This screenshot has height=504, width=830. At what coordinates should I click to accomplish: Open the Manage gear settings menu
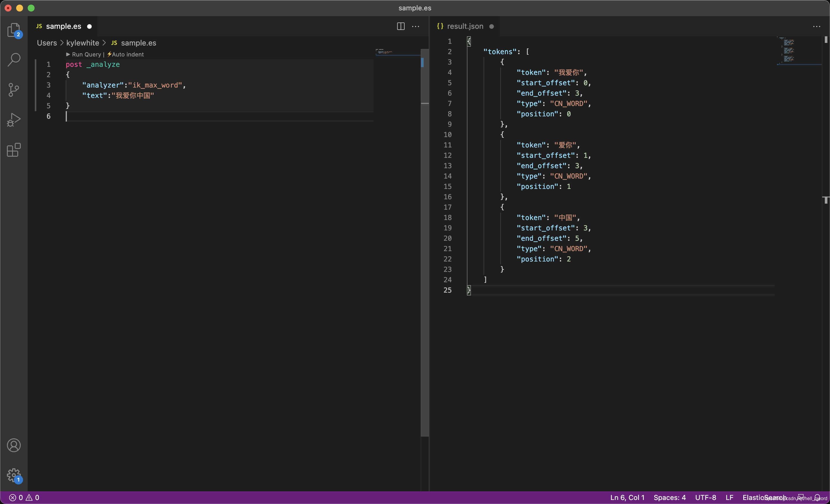14,475
